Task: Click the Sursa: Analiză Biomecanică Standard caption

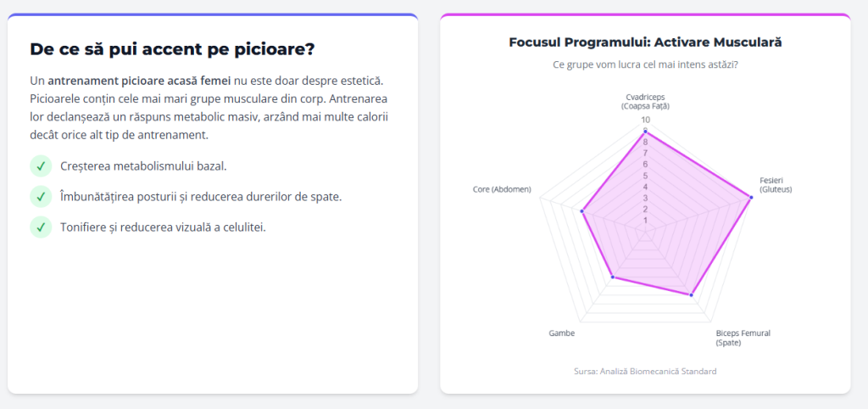Action: click(645, 371)
